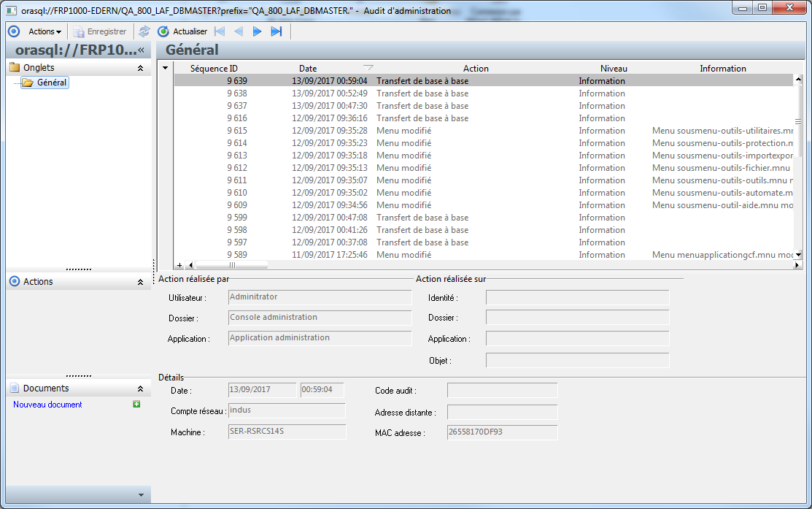This screenshot has height=509, width=812.
Task: Click the green plus add document icon
Action: click(x=136, y=405)
